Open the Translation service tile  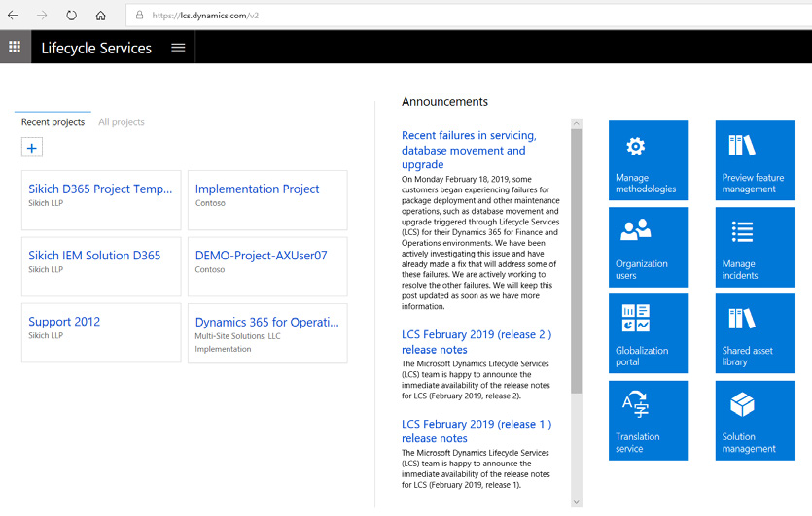tap(648, 420)
